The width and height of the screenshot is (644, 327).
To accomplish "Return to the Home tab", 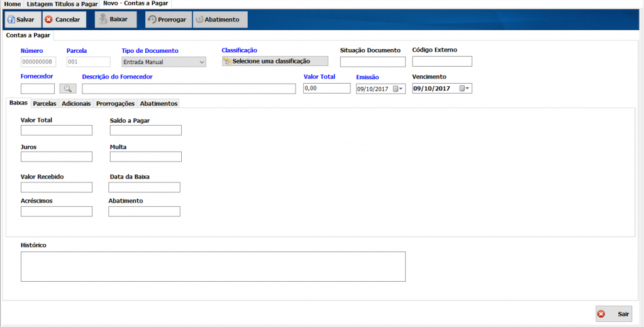I will click(13, 4).
